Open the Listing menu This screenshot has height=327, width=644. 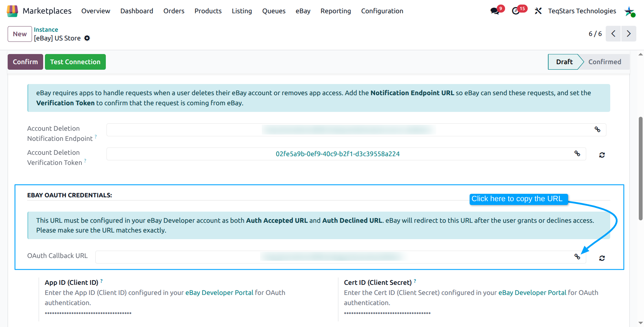(x=242, y=11)
